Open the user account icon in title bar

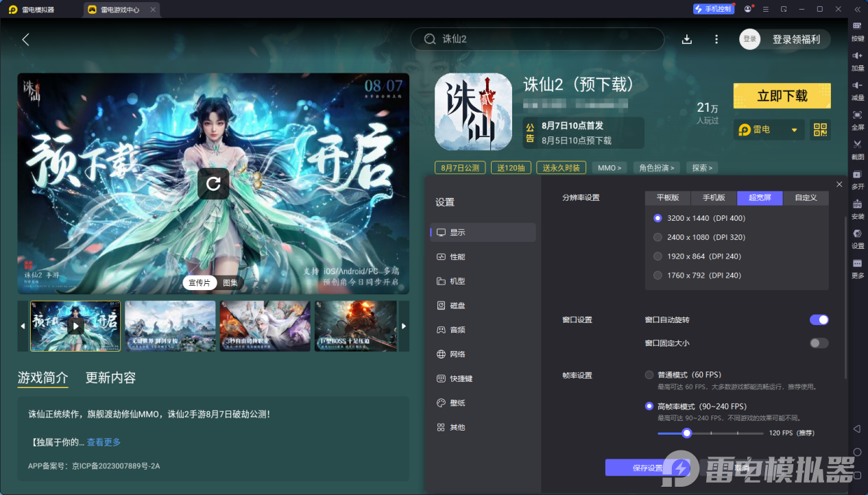pos(747,9)
